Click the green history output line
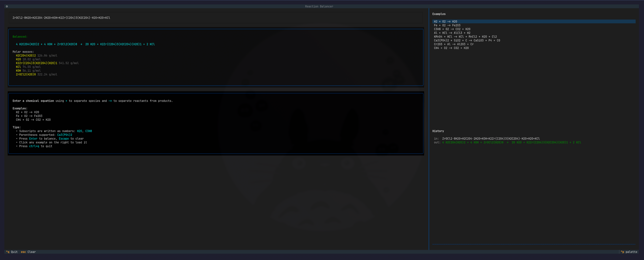This screenshot has height=260, width=644. pyautogui.click(x=511, y=142)
